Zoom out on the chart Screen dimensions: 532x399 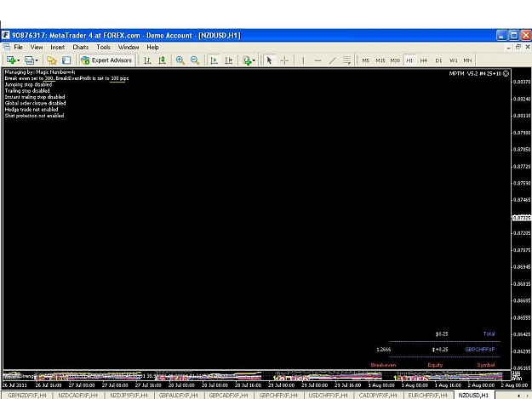195,60
